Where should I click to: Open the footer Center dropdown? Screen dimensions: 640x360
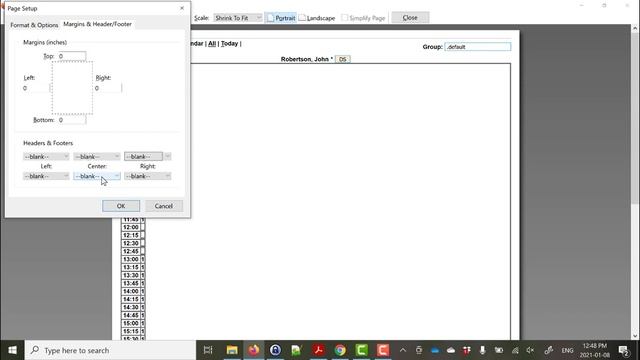tap(97, 176)
